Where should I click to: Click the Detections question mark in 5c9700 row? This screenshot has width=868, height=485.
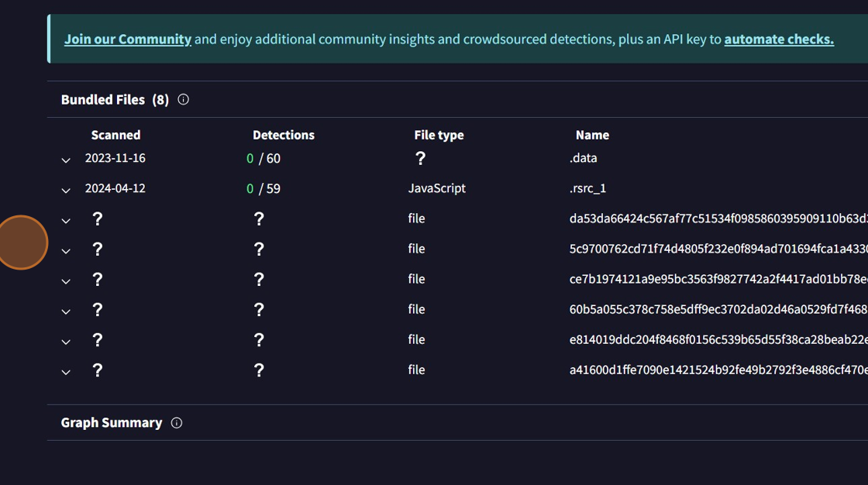coord(259,249)
